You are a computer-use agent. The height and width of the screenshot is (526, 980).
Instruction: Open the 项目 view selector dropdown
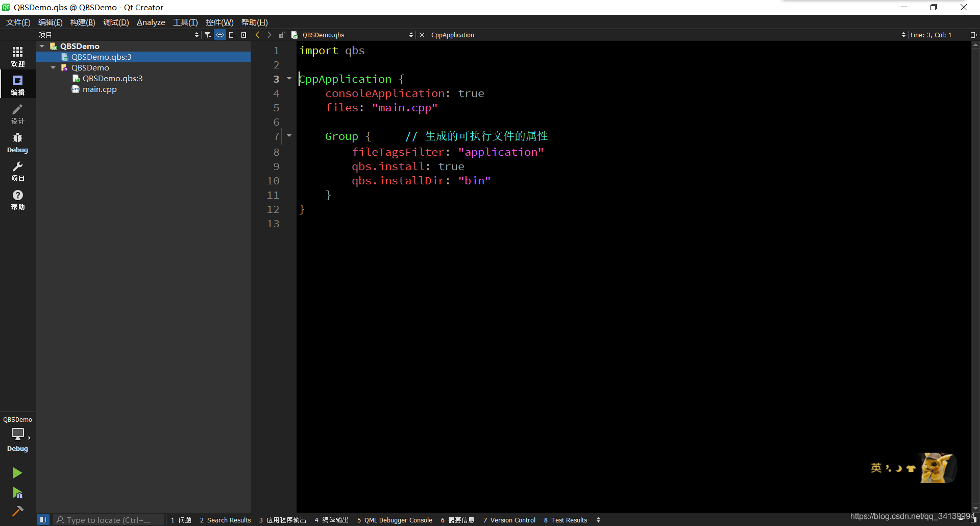pos(119,35)
